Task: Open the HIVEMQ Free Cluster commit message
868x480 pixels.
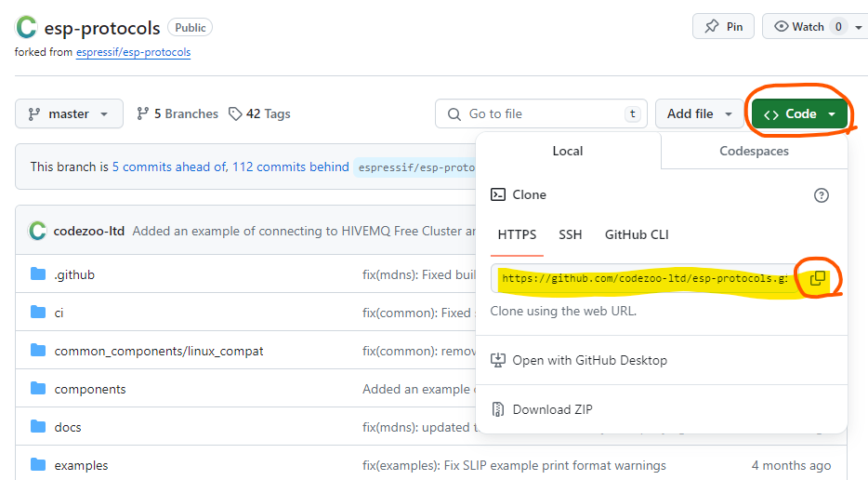Action: (304, 231)
